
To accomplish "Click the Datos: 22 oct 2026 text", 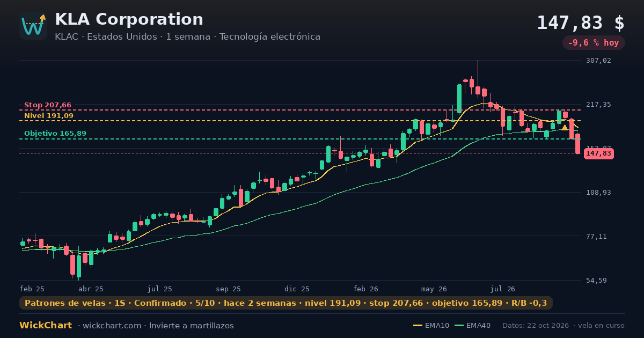I will 537,326.
